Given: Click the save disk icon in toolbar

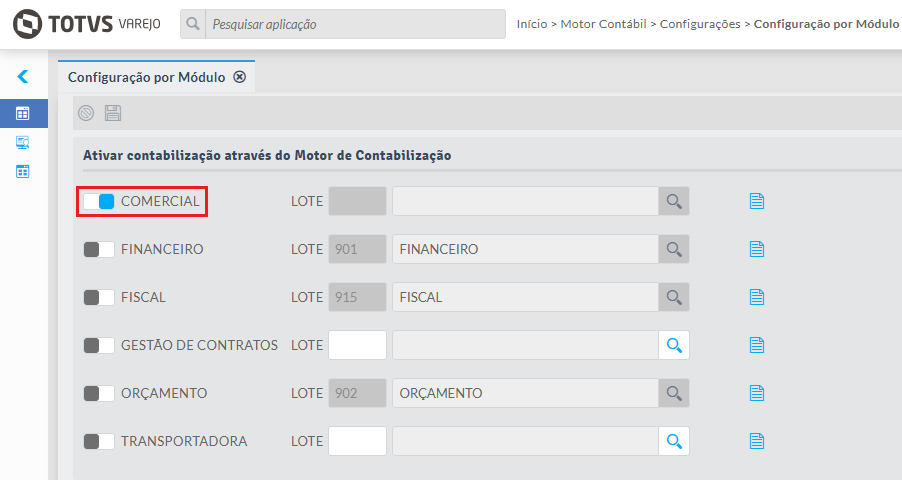Looking at the screenshot, I should click(113, 113).
